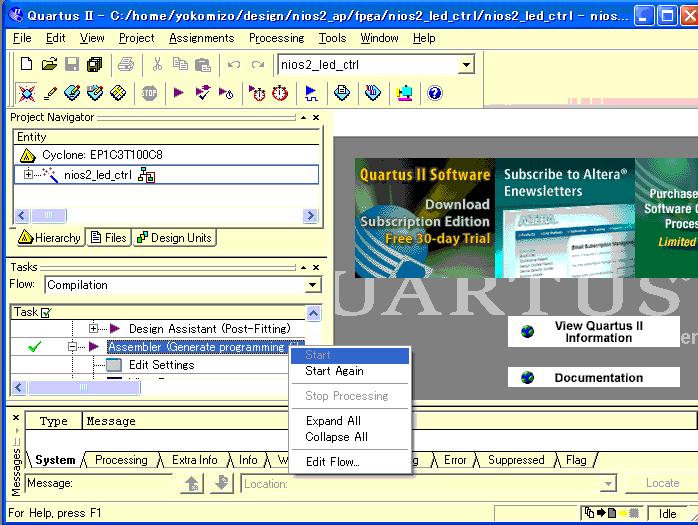Click the Copy icon
The height and width of the screenshot is (525, 698).
tap(180, 65)
